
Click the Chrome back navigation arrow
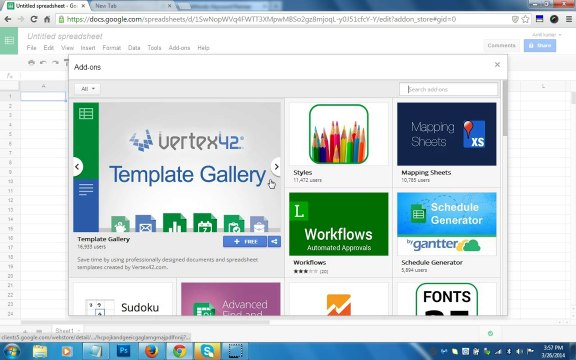coord(8,19)
